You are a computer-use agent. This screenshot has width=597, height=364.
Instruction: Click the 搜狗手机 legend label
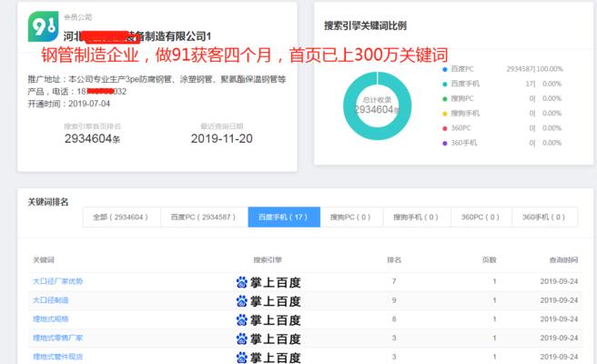tap(465, 114)
